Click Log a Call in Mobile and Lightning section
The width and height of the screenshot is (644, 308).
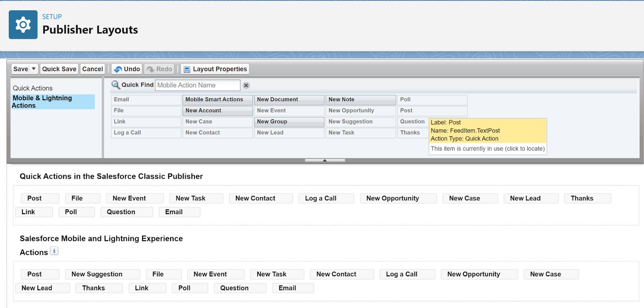[407, 275]
